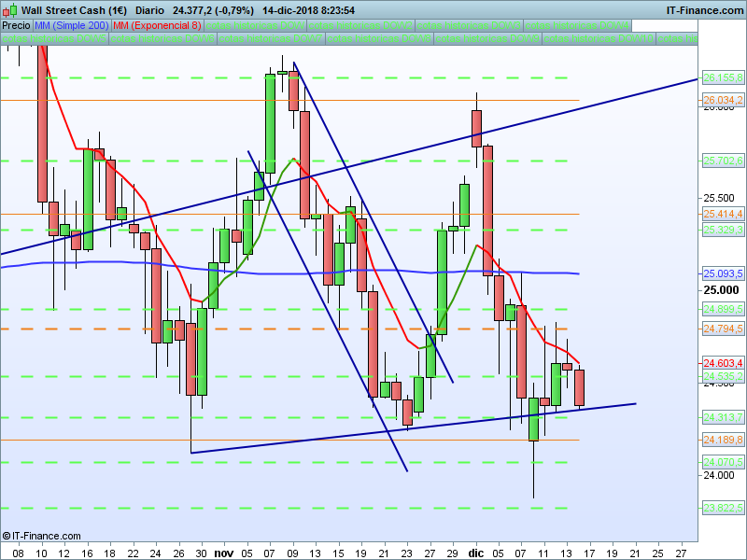Click the 26.155,8 green price label
The height and width of the screenshot is (560, 747).
(723, 77)
